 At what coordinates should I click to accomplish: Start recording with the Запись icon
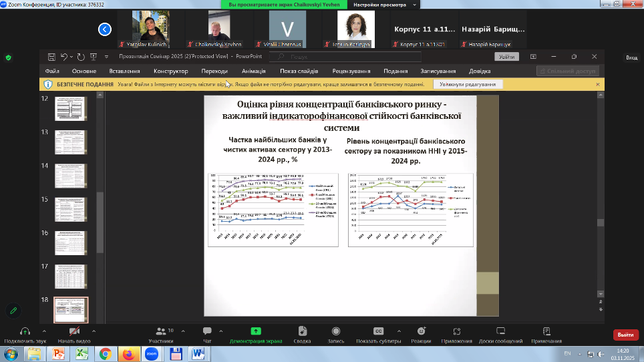click(x=335, y=331)
